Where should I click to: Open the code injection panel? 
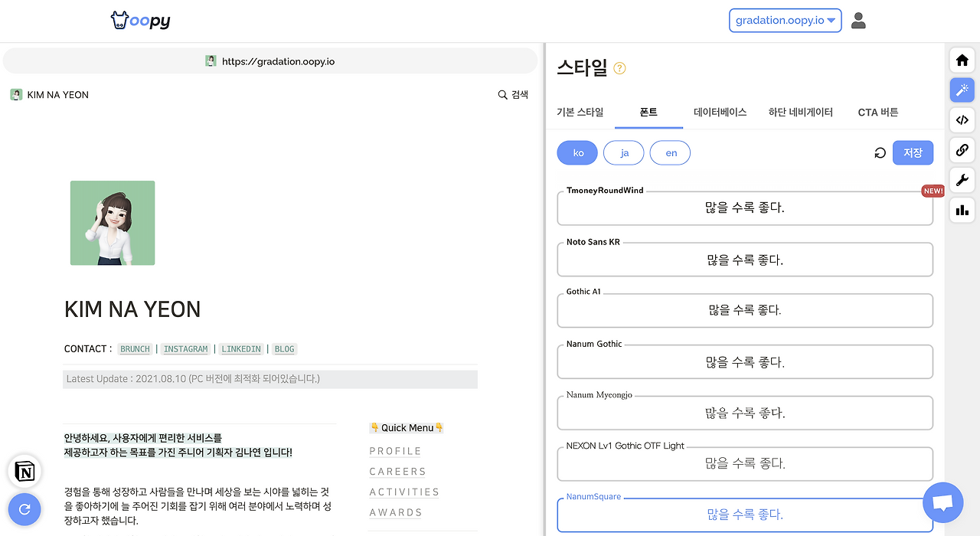click(x=962, y=119)
